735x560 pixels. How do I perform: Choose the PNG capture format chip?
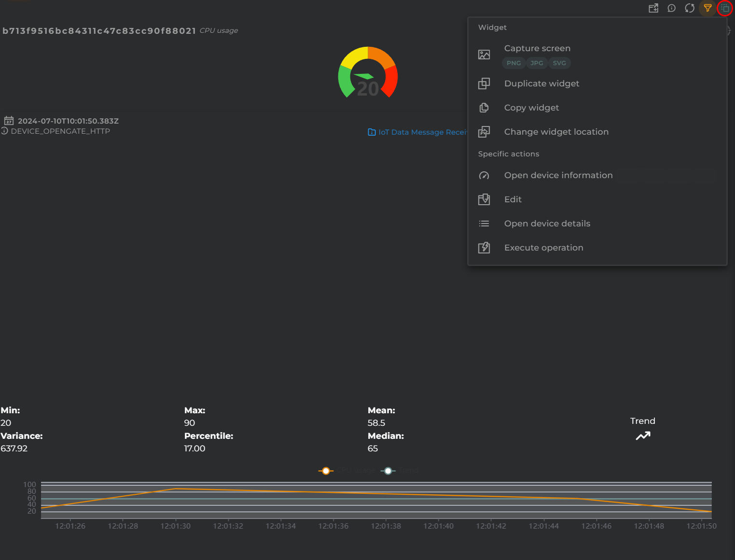(x=513, y=63)
